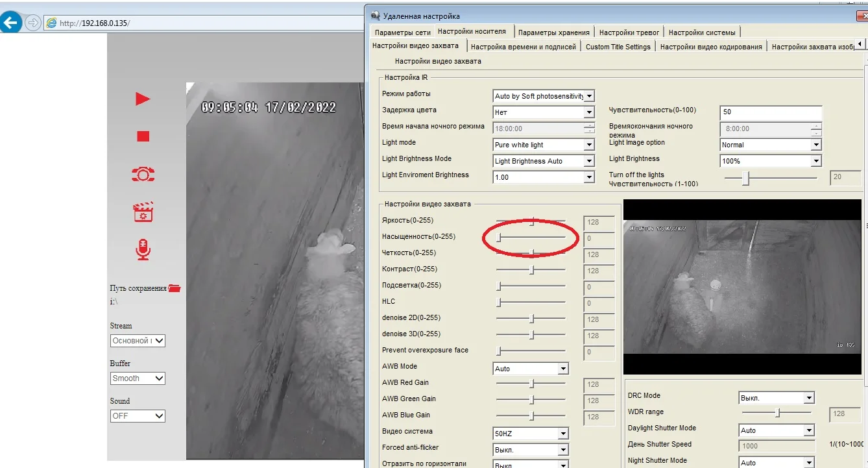
Task: Open the Настройки тревог tab
Action: 629,32
